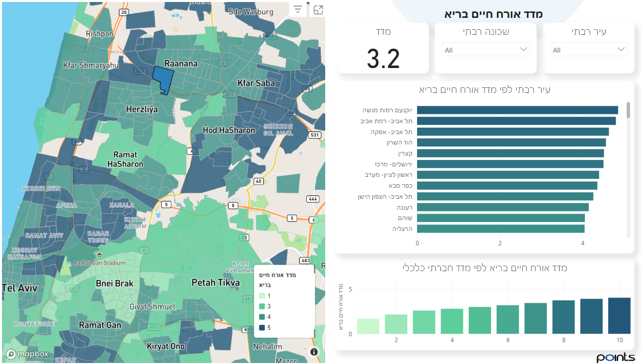Click the highlighted blue polygon in Raanana
Viewport: 641px width, 364px height.
point(163,77)
